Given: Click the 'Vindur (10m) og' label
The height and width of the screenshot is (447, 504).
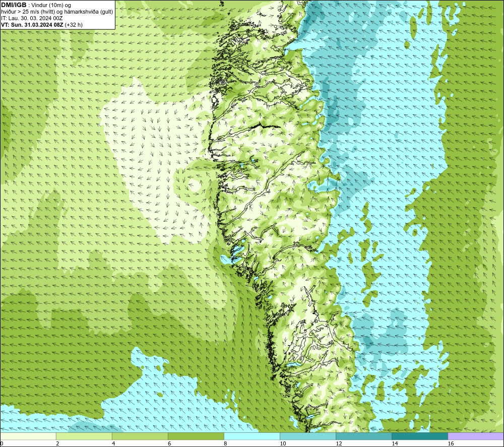Looking at the screenshot, I should [x=52, y=5].
